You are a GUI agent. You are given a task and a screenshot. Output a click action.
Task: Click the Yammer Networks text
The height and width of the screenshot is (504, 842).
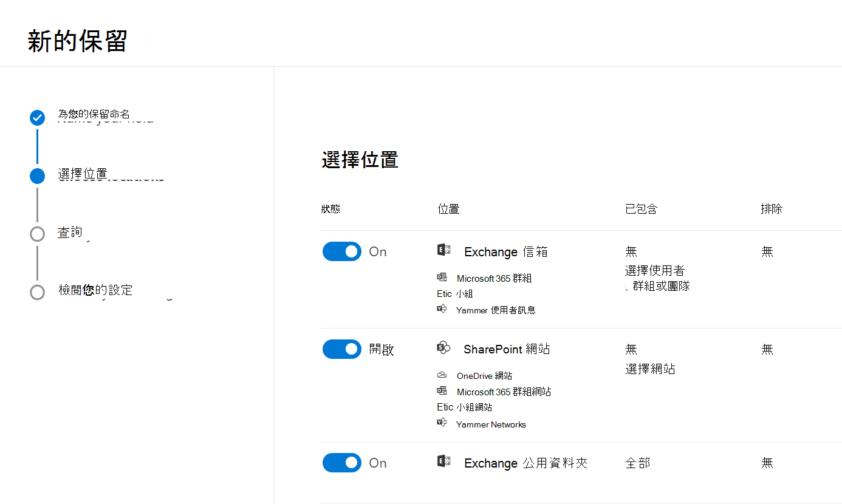click(491, 424)
